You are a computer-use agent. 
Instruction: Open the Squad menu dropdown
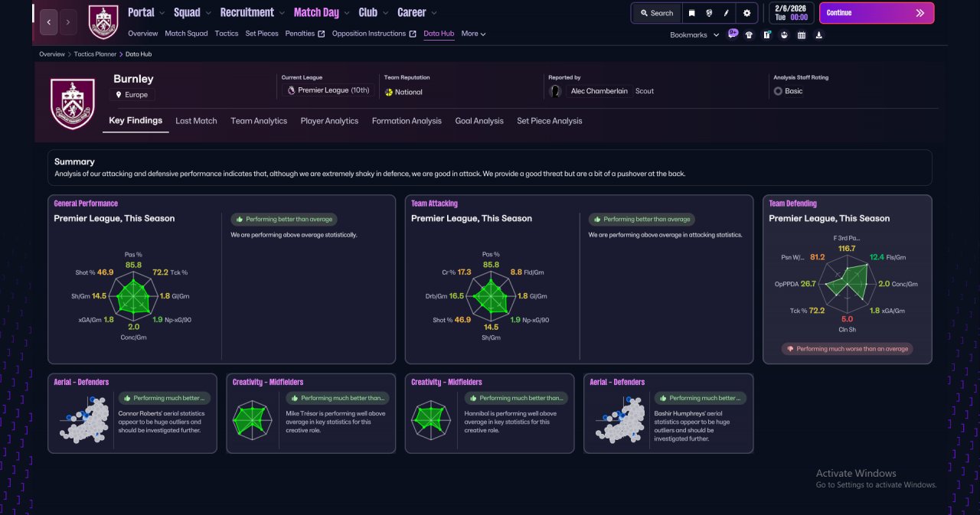click(x=191, y=12)
